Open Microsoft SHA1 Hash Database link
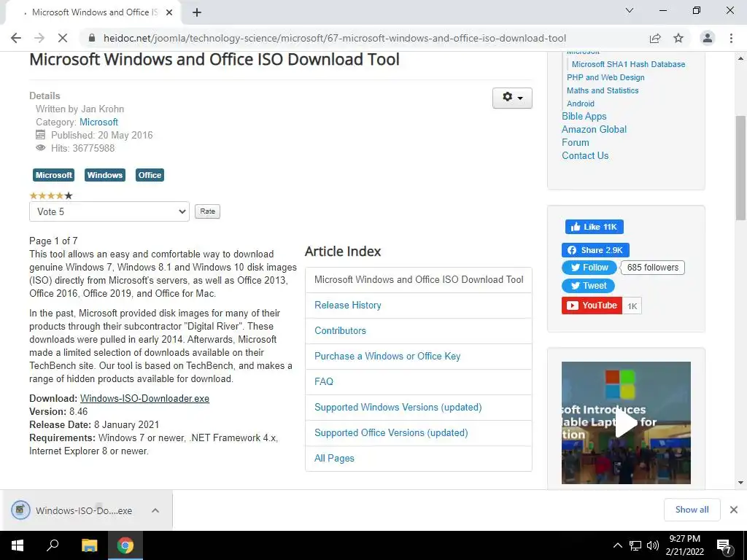Image resolution: width=747 pixels, height=560 pixels. tap(628, 64)
